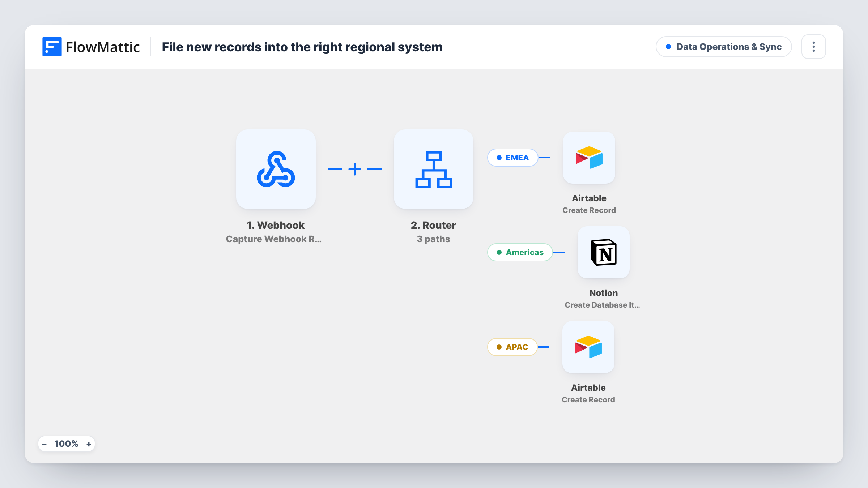Click the 100% zoom level value
The image size is (868, 488).
(x=66, y=444)
